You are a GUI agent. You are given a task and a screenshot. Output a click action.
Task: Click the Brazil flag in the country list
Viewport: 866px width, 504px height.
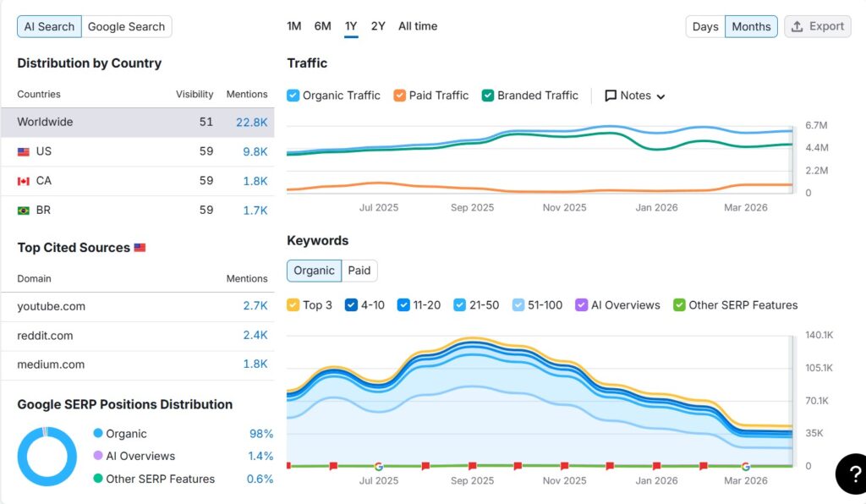[x=24, y=210]
